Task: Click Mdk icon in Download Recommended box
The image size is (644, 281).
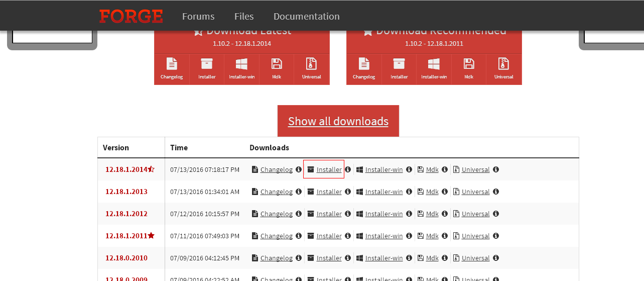Action: (469, 64)
